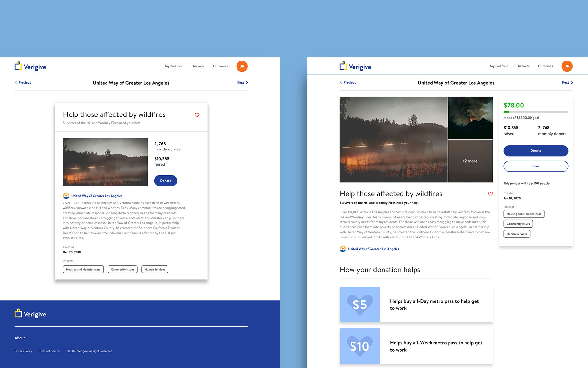Image resolution: width=588 pixels, height=368 pixels.
Task: Favorite the campaign via heart in left card
Action: tap(197, 115)
